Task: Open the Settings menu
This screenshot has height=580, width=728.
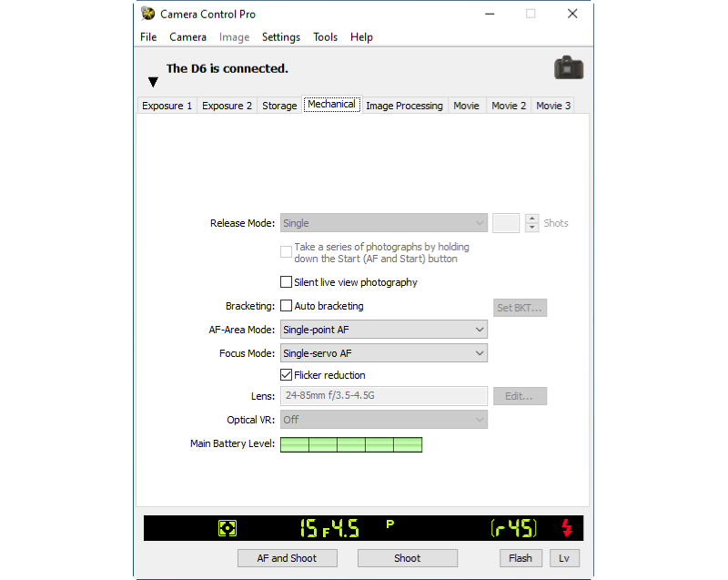Action: pos(281,37)
